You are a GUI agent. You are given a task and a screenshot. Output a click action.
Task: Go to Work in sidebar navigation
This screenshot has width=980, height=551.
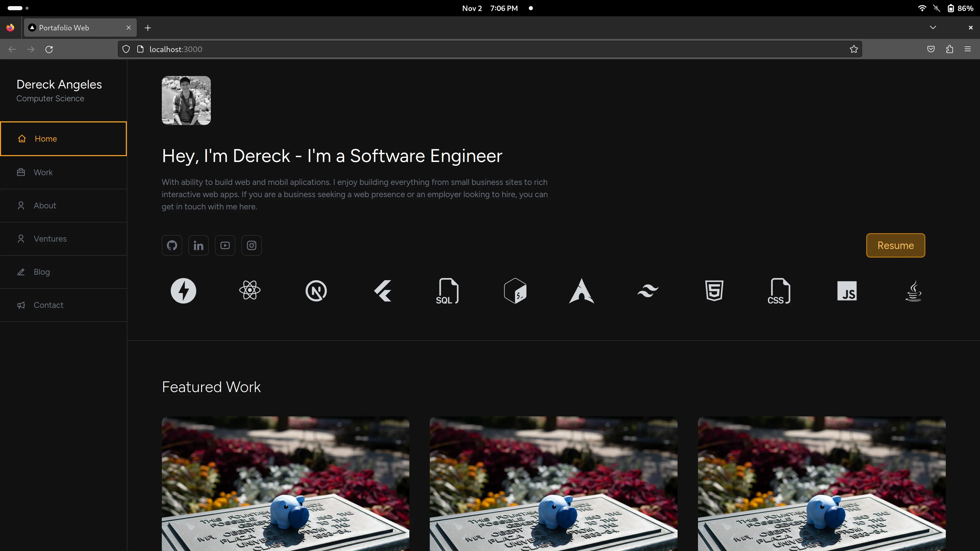(x=43, y=172)
